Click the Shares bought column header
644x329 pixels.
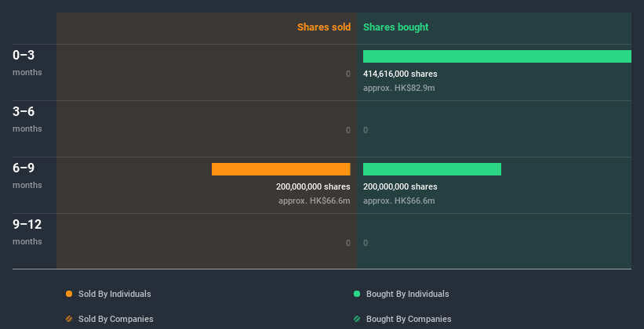pos(396,27)
